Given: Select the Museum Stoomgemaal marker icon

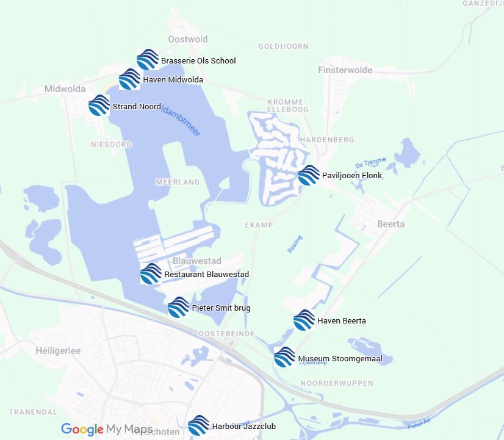Looking at the screenshot, I should [x=284, y=357].
